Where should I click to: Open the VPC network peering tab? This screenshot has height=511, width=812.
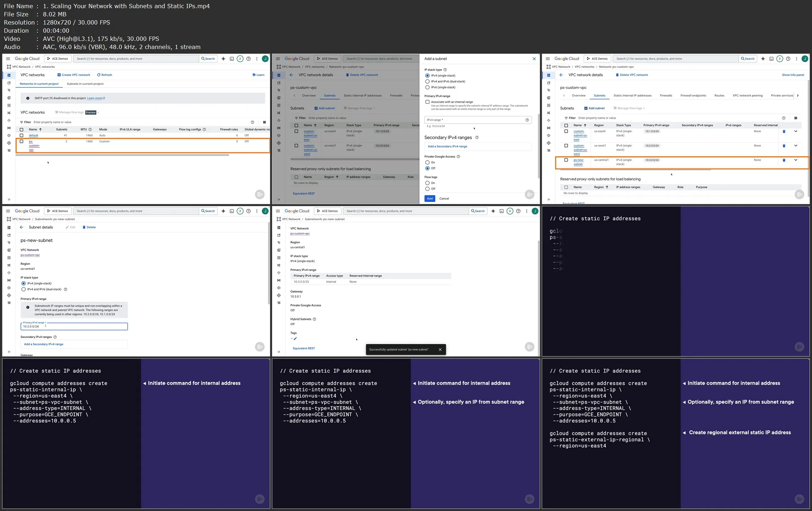point(747,96)
